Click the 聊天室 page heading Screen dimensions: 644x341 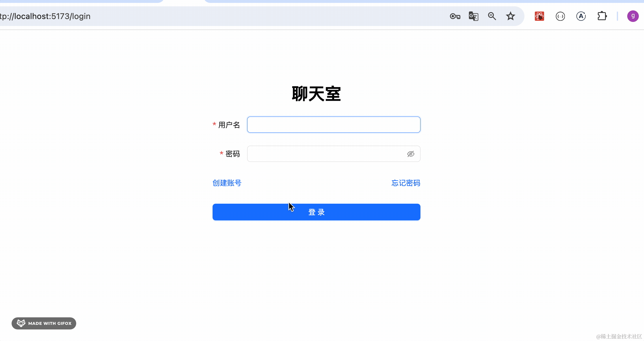[x=316, y=94]
